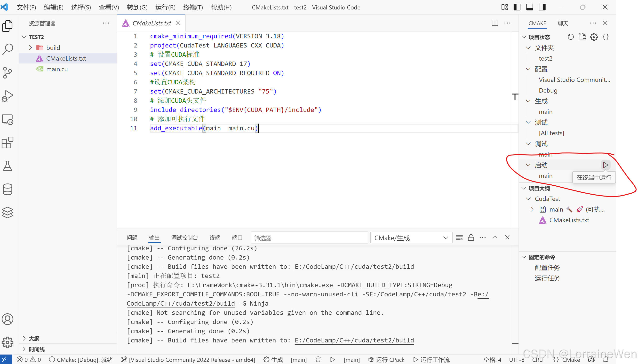Click the CMake project status gear icon
Viewport: 638px width, 364px height.
(594, 37)
